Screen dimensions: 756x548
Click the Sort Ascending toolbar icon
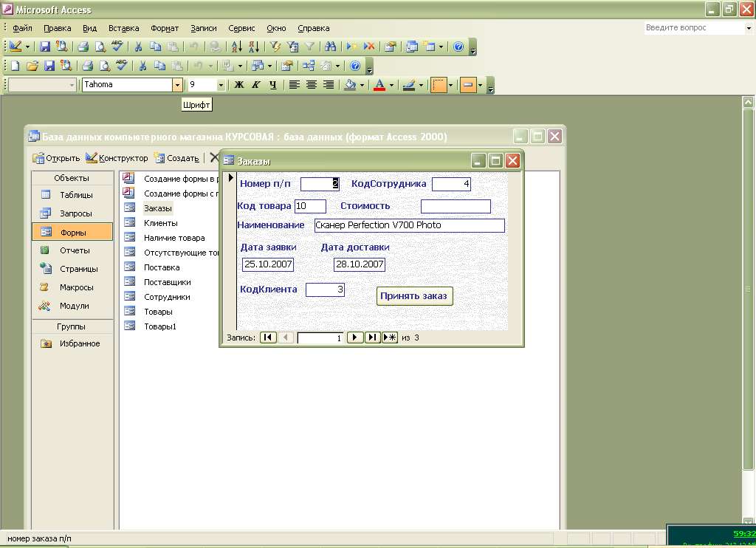point(236,47)
